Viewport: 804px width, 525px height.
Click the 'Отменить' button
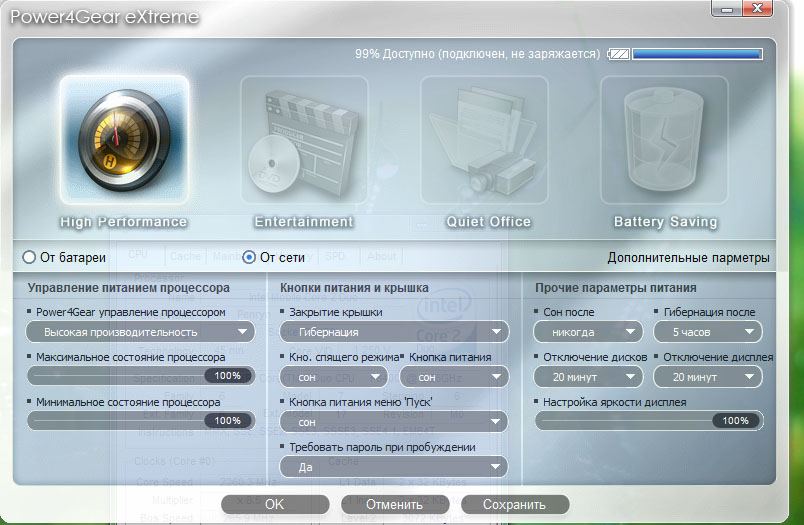[394, 504]
